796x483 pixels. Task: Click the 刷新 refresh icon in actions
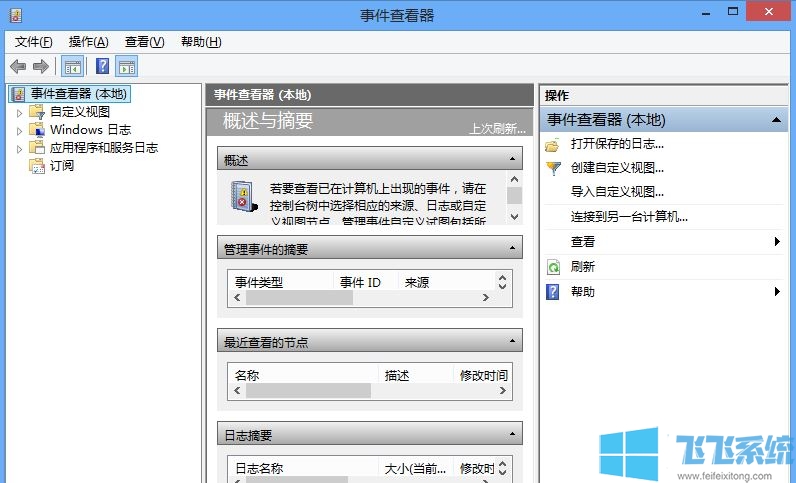coord(553,267)
